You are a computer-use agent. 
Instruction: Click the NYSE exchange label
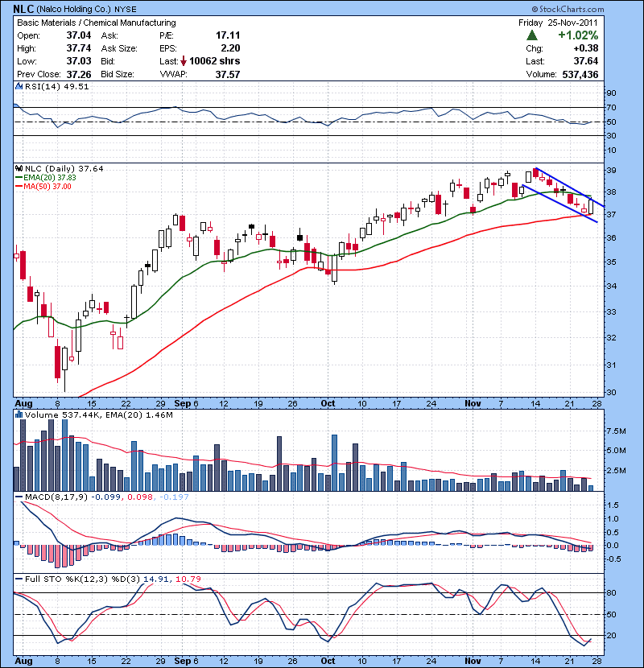click(126, 10)
